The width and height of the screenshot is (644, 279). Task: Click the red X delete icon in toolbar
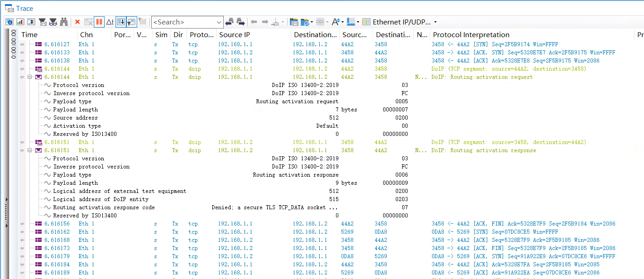[x=77, y=22]
